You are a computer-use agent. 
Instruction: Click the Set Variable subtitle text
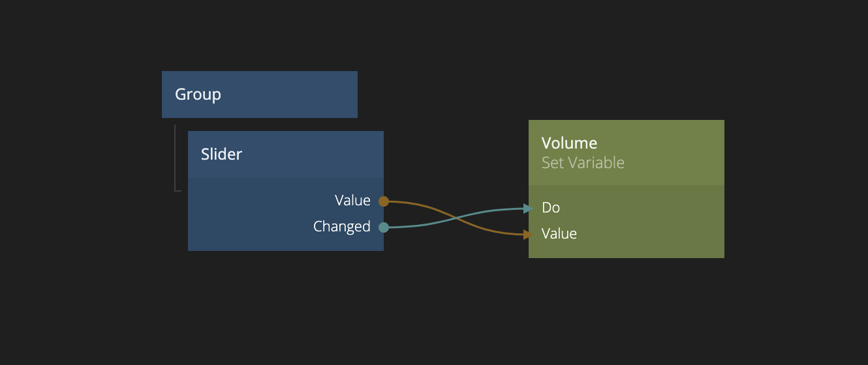coord(583,163)
